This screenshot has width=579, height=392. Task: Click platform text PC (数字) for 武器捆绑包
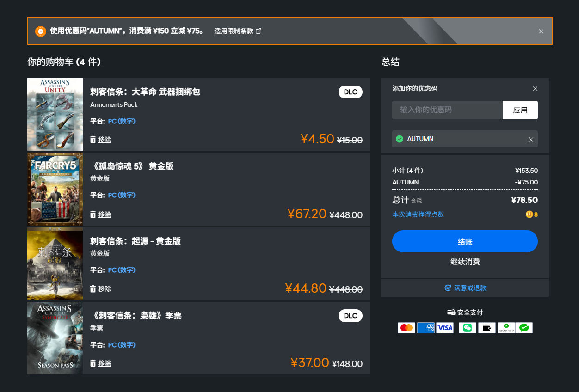(122, 121)
